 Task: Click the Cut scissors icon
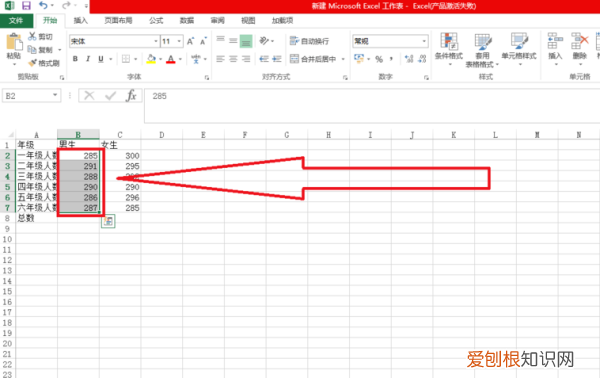pyautogui.click(x=32, y=36)
